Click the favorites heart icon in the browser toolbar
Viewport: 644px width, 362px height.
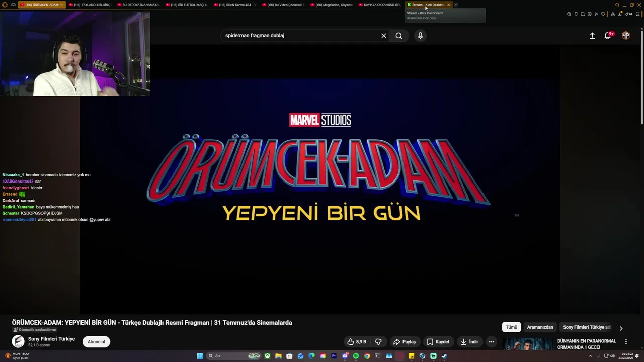[x=603, y=14]
